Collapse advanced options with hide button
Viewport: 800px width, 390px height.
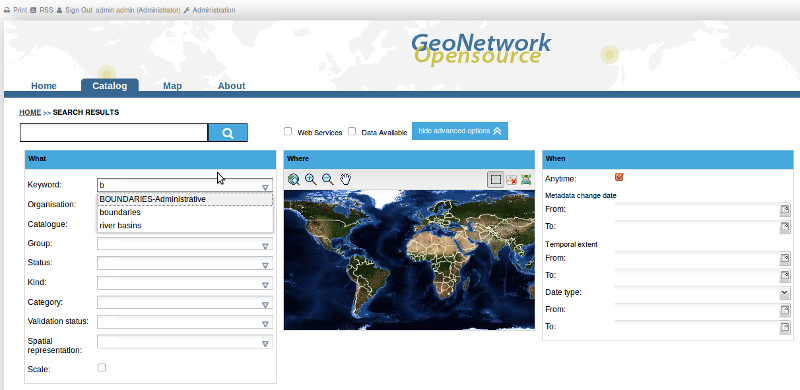[x=460, y=131]
